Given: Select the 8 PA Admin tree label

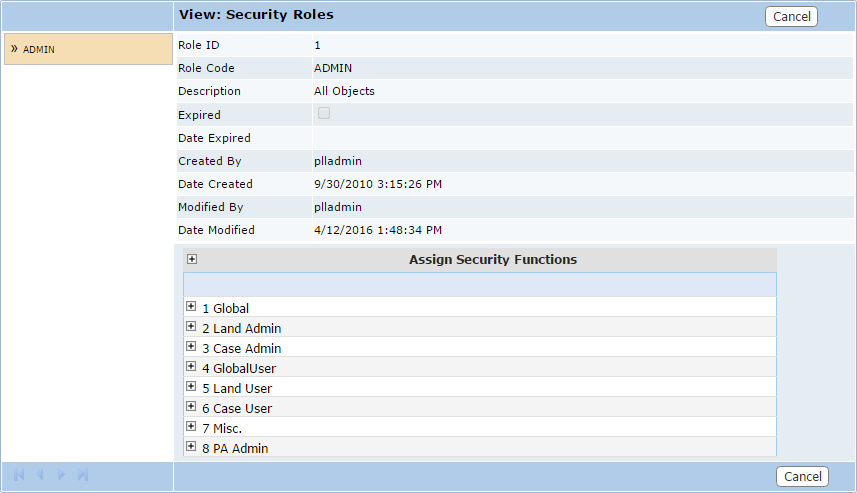Looking at the screenshot, I should click(235, 449).
